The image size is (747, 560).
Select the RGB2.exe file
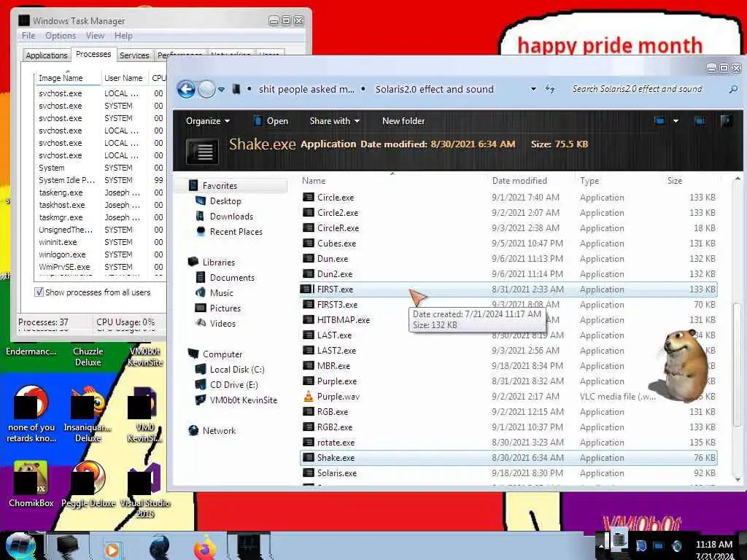[334, 427]
